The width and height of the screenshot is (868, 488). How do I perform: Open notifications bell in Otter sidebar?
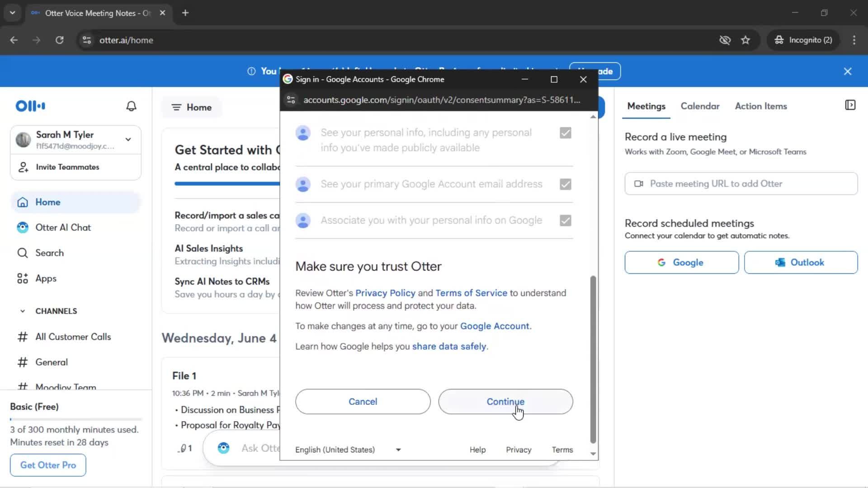tap(131, 106)
